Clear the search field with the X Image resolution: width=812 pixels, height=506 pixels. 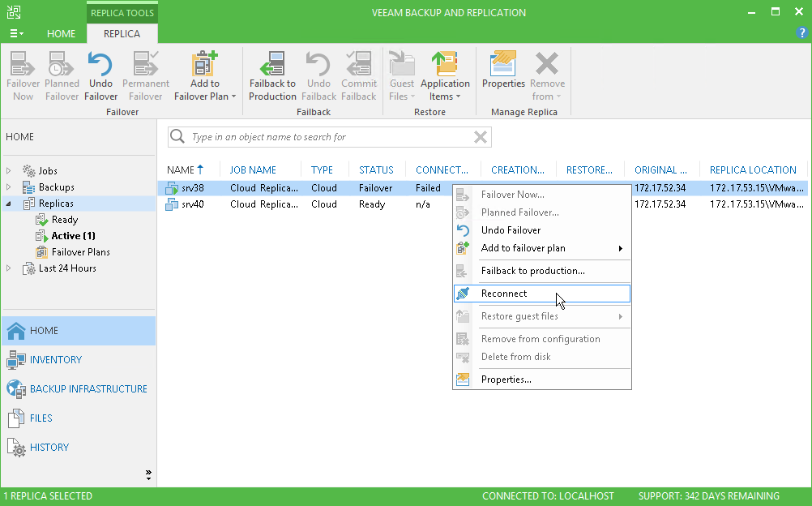click(x=481, y=137)
